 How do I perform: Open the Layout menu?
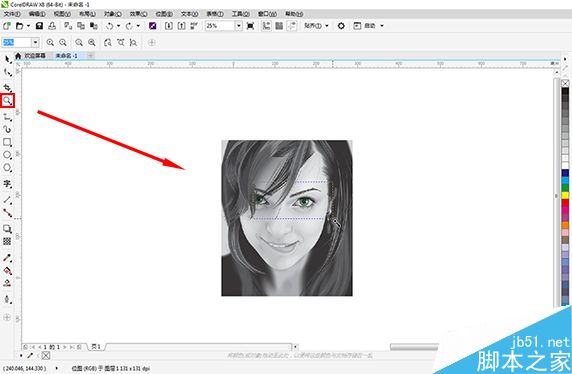click(88, 14)
